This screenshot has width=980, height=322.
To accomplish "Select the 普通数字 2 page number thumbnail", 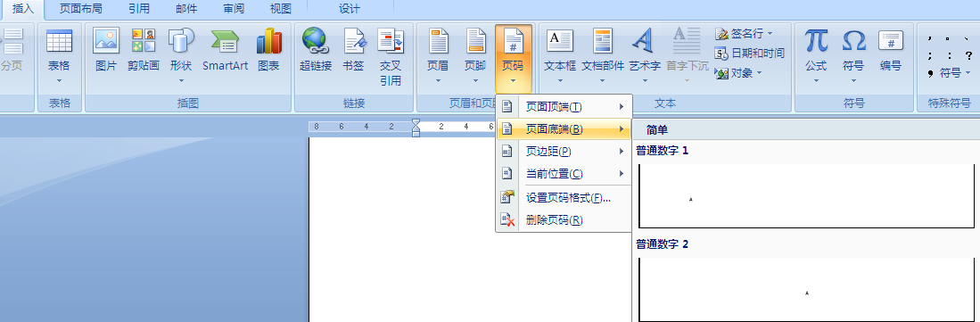I will [806, 290].
